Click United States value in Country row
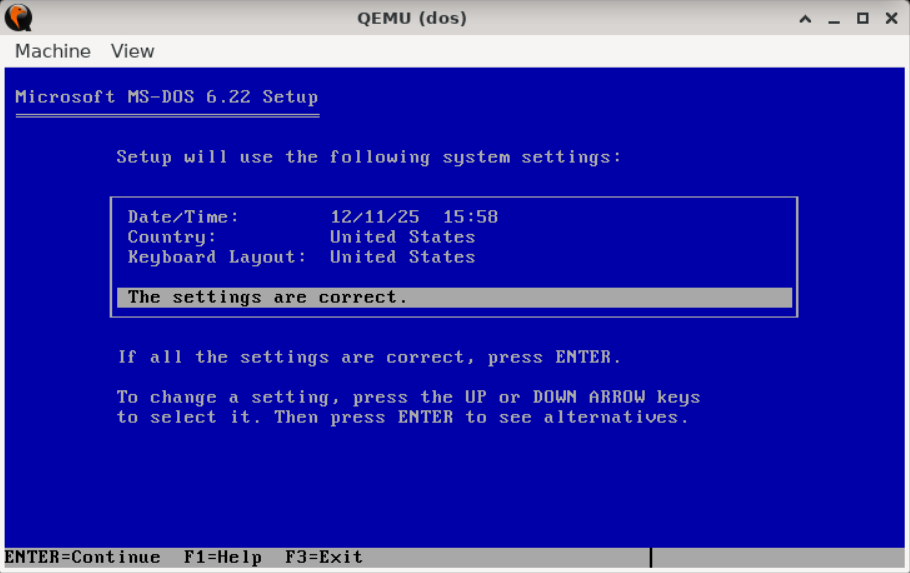 click(402, 237)
